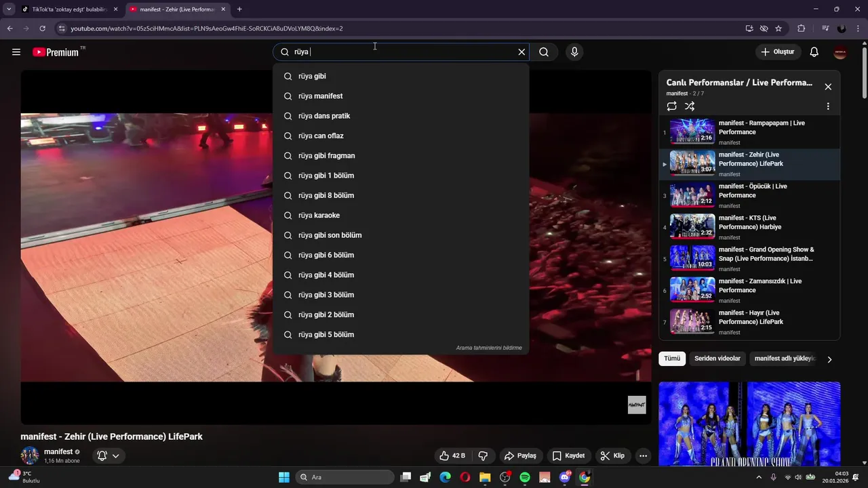Open the manifest channel avatar
The width and height of the screenshot is (868, 488).
tap(30, 455)
